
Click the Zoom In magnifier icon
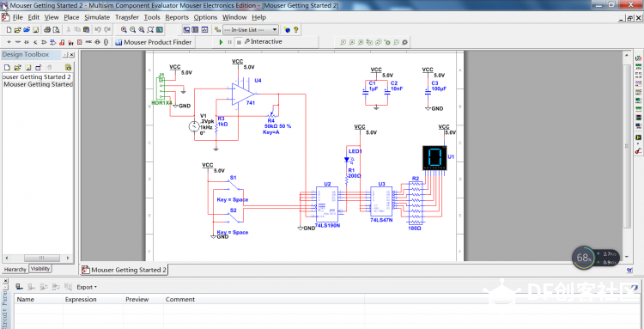124,29
